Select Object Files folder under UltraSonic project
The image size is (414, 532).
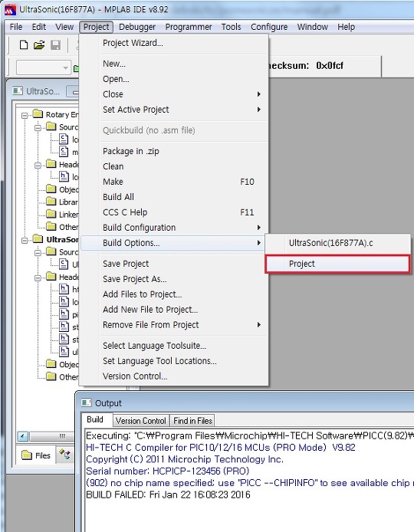point(62,364)
